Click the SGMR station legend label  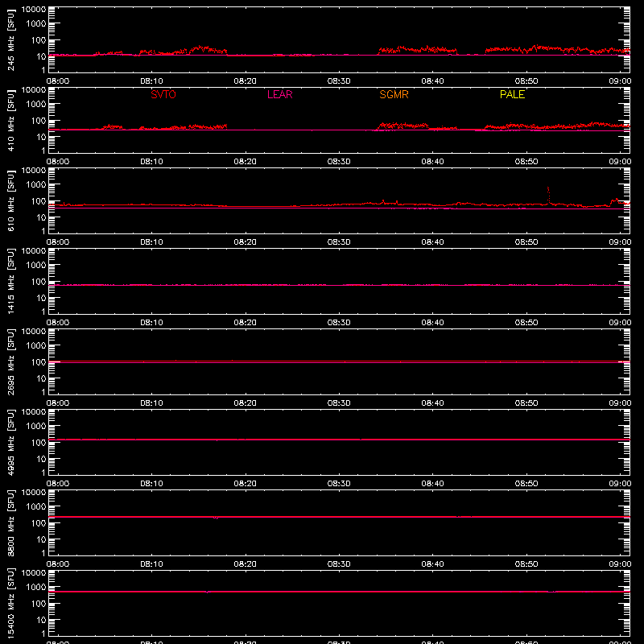point(394,94)
